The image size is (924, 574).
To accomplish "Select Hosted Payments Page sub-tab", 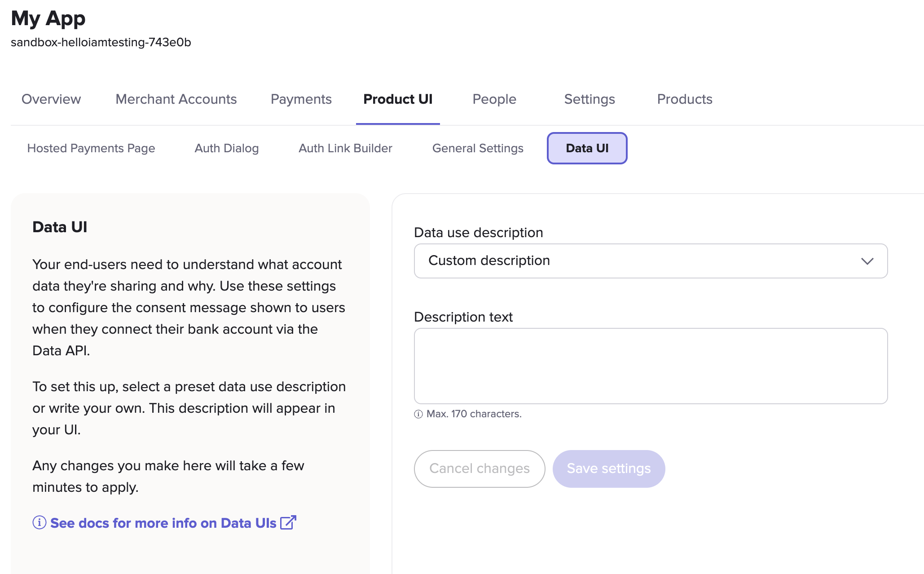I will (91, 148).
